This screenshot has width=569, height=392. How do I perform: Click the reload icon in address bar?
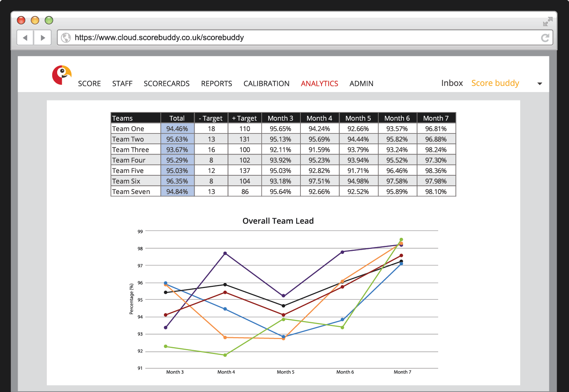click(x=545, y=38)
